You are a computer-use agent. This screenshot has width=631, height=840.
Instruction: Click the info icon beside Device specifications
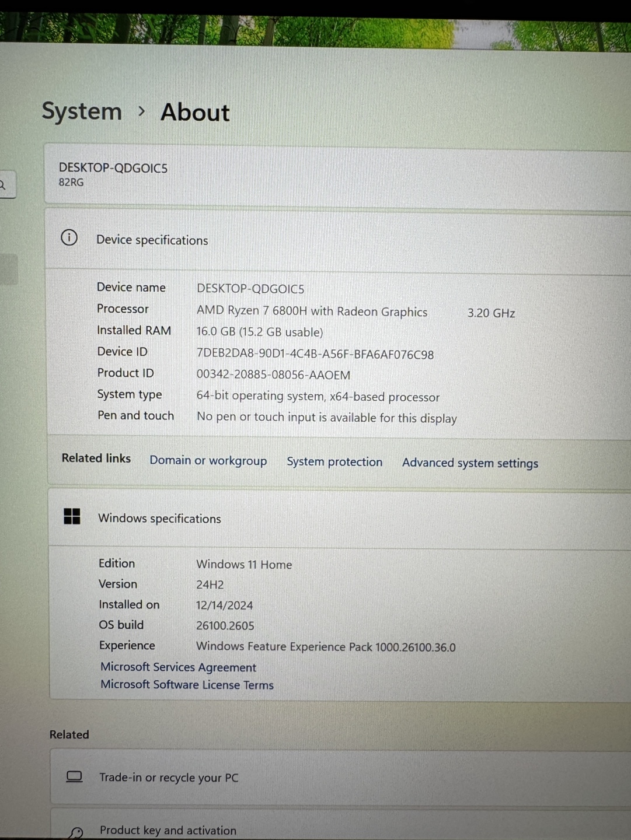tap(69, 237)
